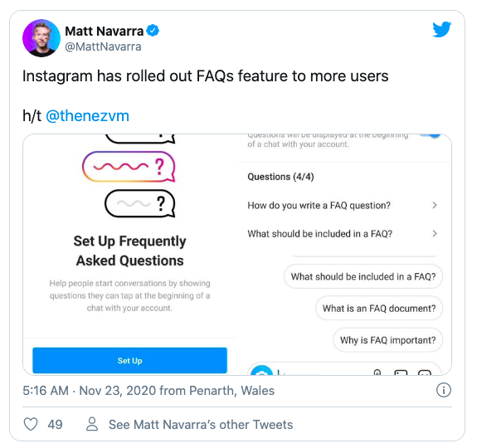Click the Twitter bird logo
Viewport: 477px width, 448px height.
tap(442, 30)
